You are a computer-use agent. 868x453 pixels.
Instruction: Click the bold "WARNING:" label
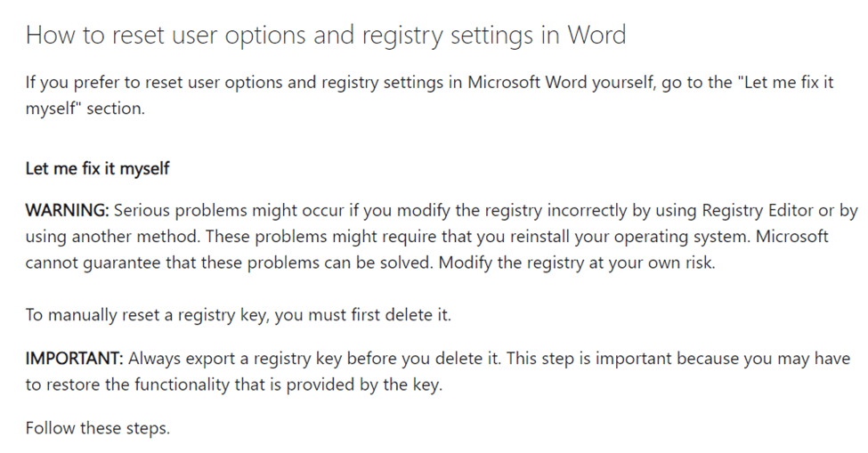68,210
